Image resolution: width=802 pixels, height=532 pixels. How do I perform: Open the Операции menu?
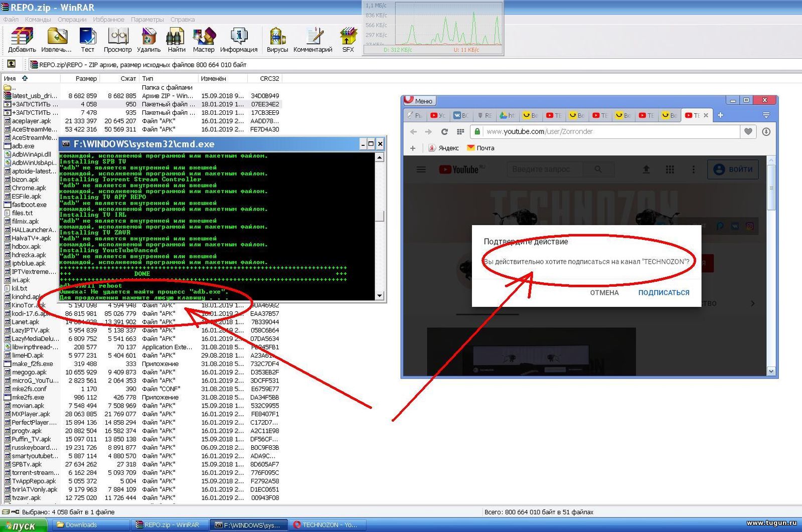tap(72, 20)
